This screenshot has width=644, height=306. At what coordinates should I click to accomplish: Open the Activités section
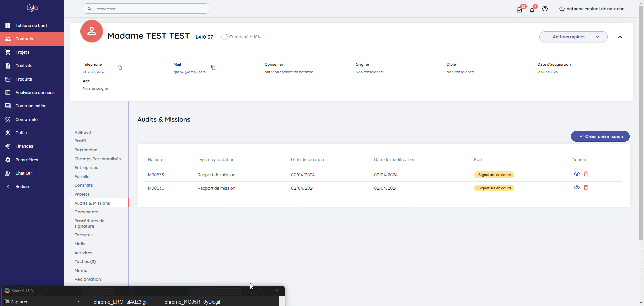click(x=83, y=253)
